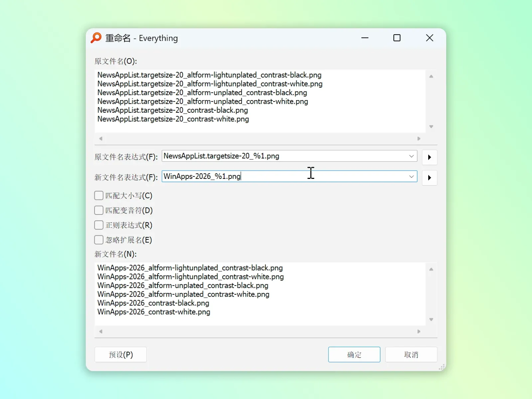Maximize the rename dialog window
This screenshot has height=399, width=532.
[x=397, y=38]
